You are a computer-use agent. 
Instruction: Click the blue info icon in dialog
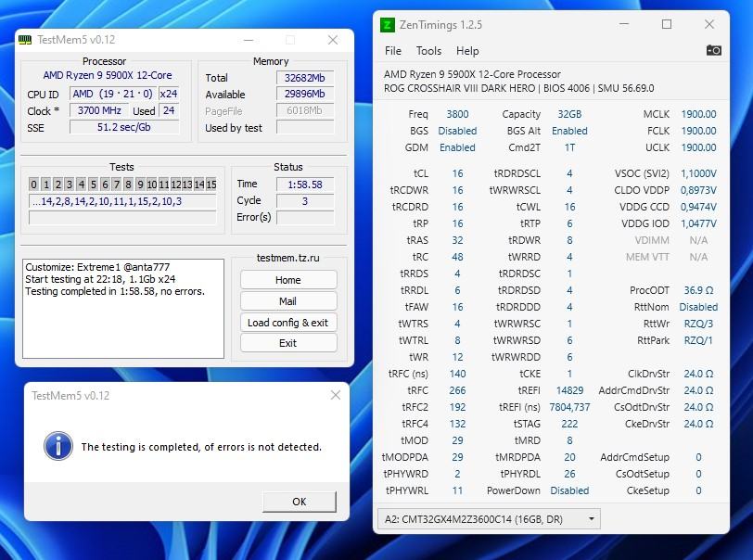pos(58,446)
